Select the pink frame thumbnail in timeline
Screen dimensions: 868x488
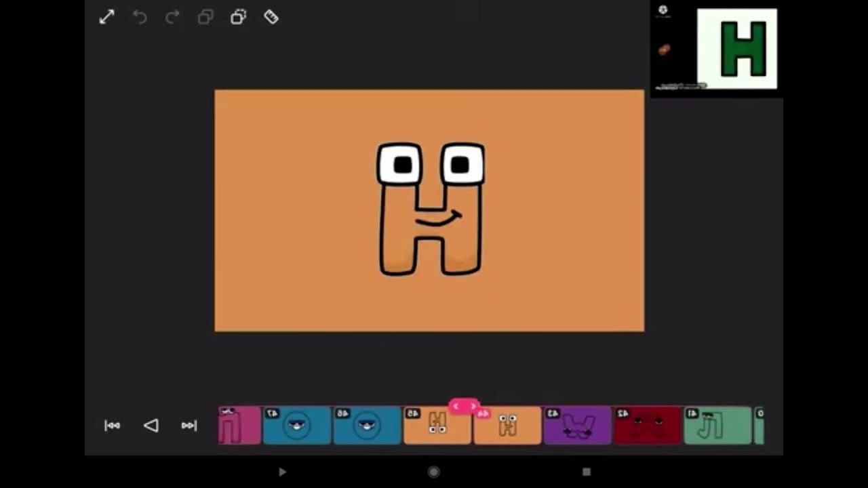point(239,426)
